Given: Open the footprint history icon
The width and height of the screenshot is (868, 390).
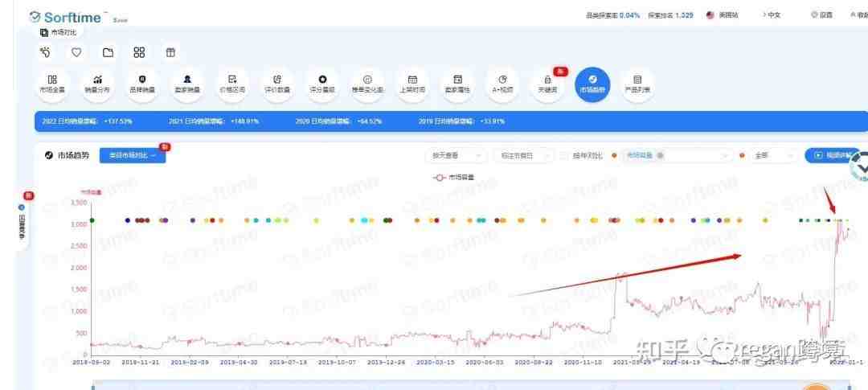Looking at the screenshot, I should pos(45,52).
